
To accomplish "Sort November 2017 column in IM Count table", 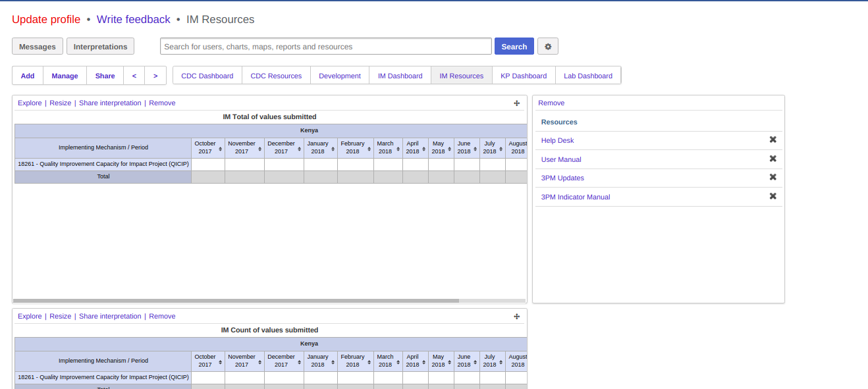I will coord(259,363).
